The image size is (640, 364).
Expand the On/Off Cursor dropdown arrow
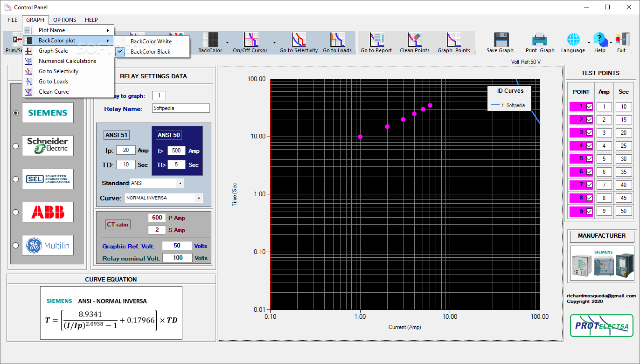click(274, 42)
